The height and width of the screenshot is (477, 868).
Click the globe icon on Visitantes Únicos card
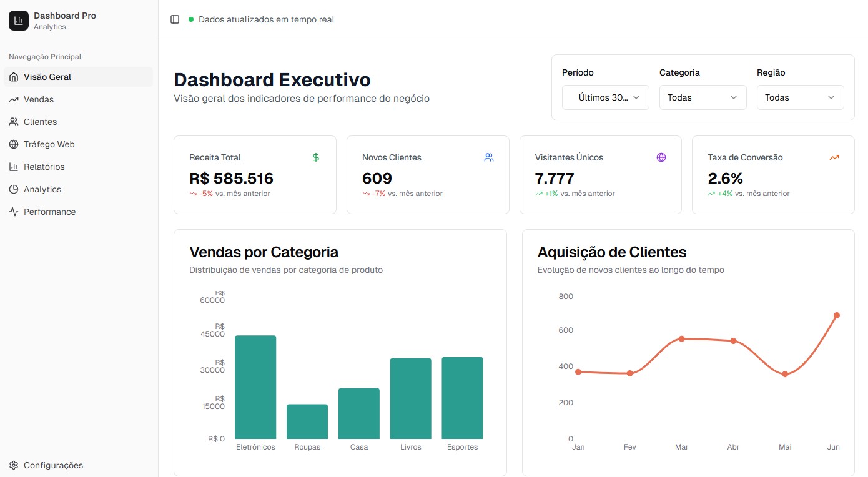(661, 157)
